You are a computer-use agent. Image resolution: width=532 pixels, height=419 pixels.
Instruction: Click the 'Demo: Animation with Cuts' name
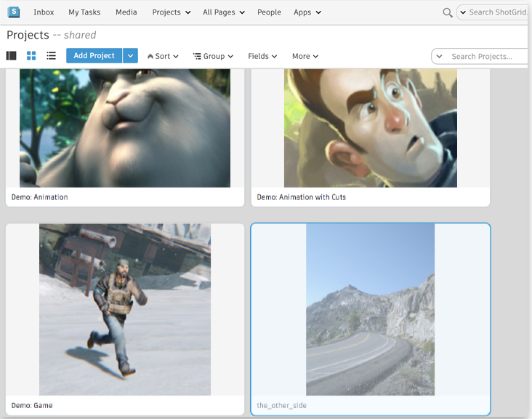302,197
